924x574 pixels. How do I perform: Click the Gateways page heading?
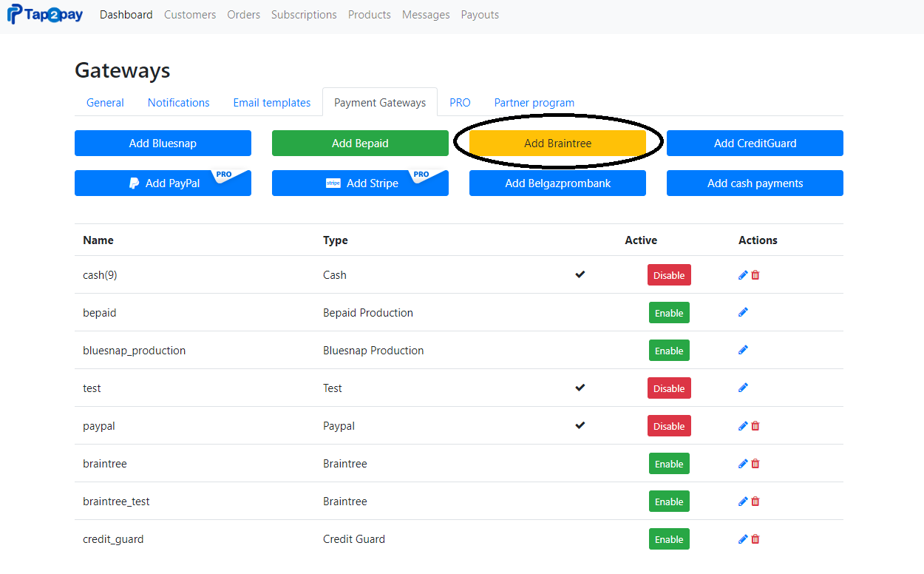pos(123,70)
